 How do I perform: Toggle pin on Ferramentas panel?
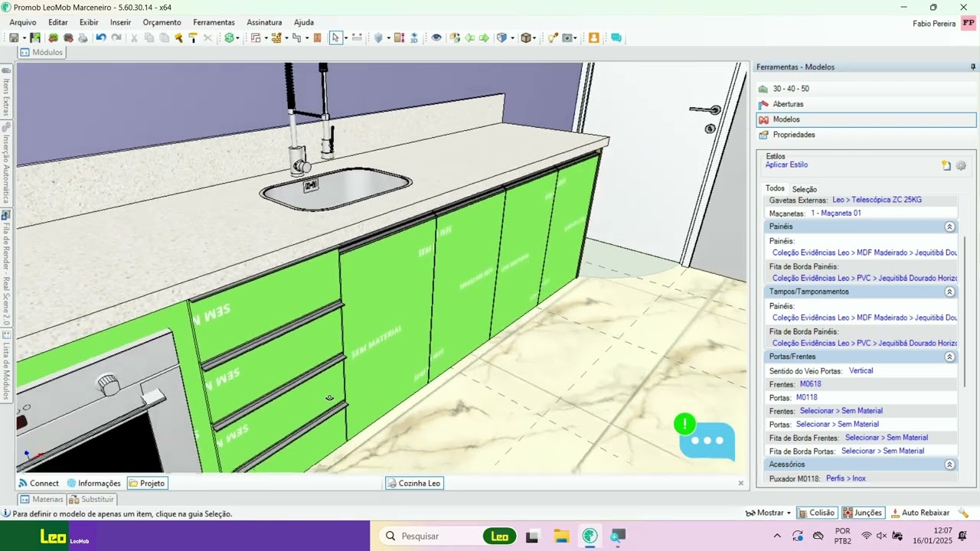click(973, 67)
